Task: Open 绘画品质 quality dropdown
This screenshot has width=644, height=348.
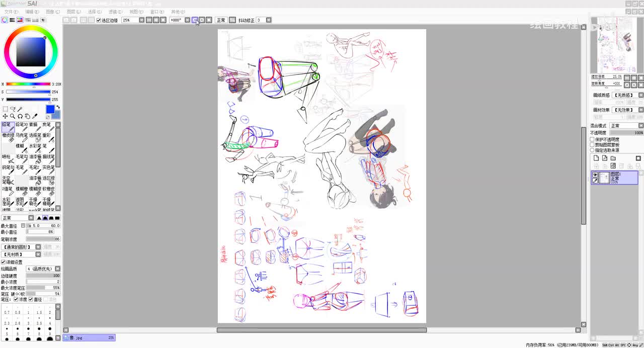Action: [x=57, y=269]
